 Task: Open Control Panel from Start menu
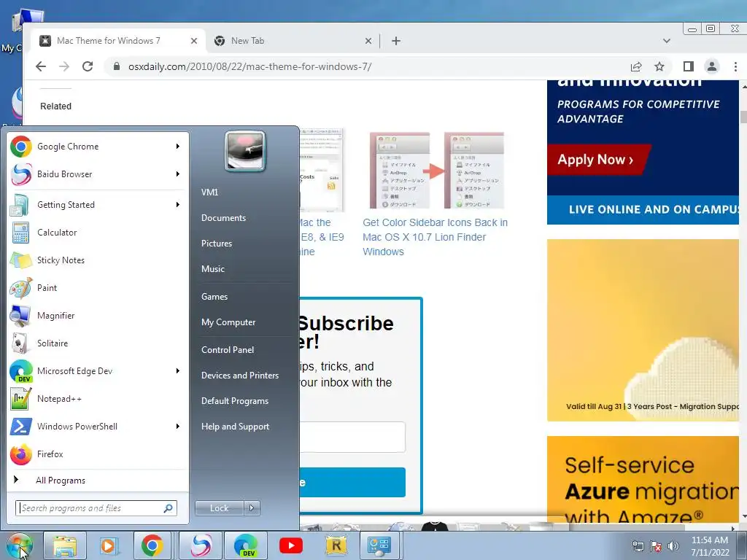click(228, 350)
